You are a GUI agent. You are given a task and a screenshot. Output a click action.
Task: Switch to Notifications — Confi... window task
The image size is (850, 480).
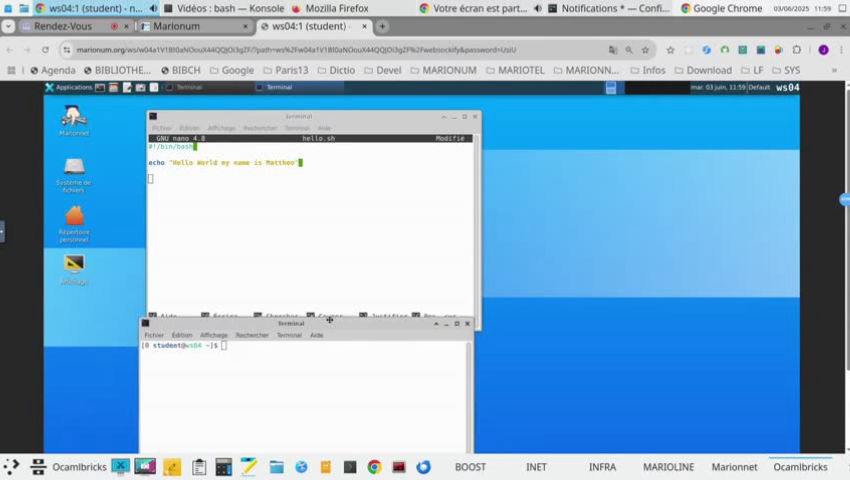click(x=609, y=8)
